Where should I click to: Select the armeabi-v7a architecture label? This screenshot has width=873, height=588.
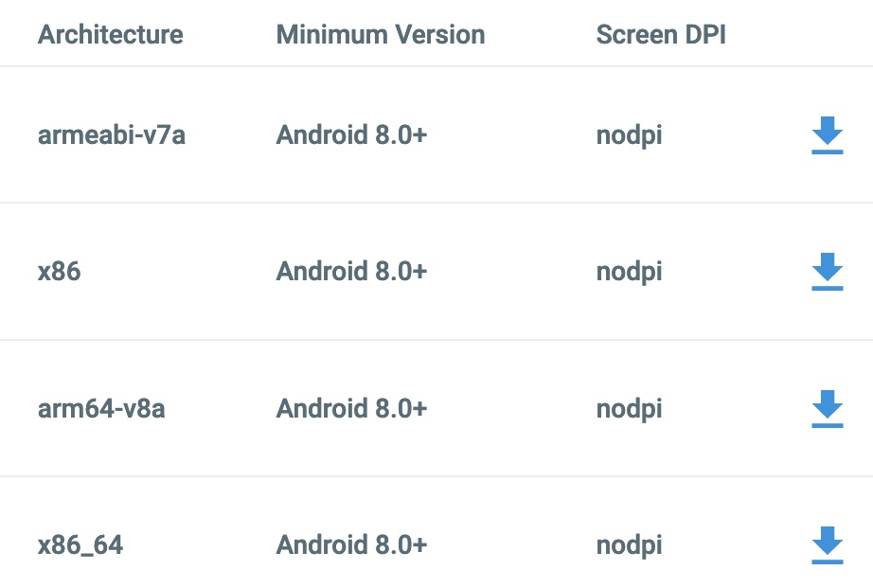tap(112, 135)
